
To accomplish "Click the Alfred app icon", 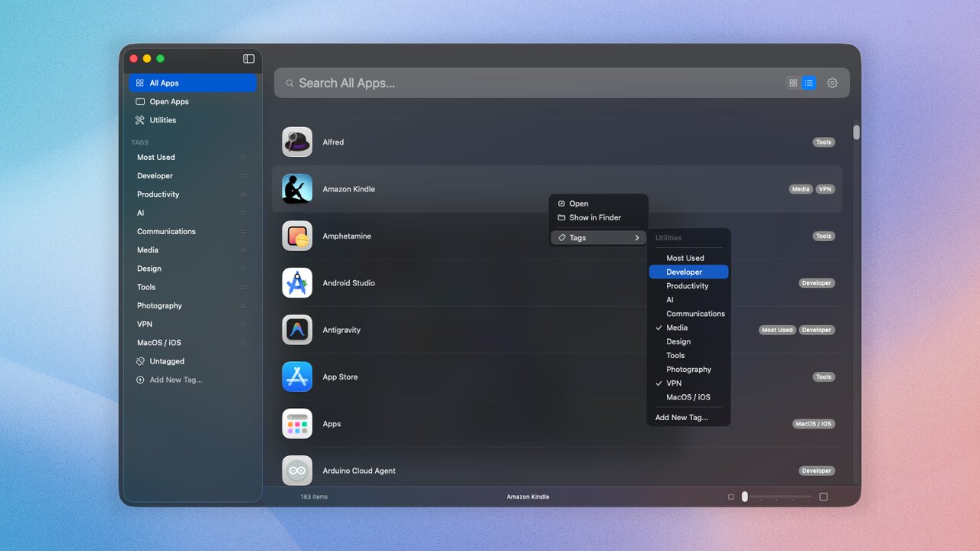I will [297, 142].
